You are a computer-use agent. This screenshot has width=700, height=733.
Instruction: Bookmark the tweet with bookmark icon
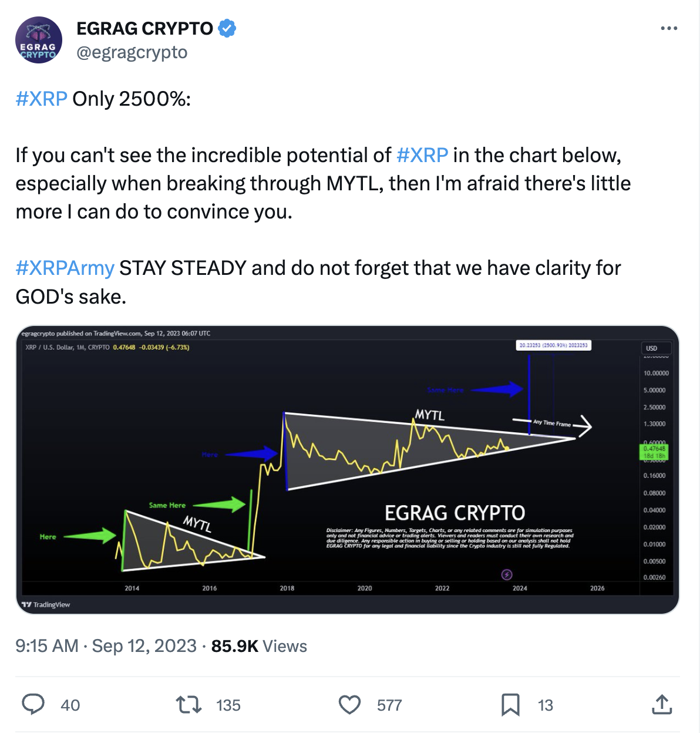coord(510,704)
